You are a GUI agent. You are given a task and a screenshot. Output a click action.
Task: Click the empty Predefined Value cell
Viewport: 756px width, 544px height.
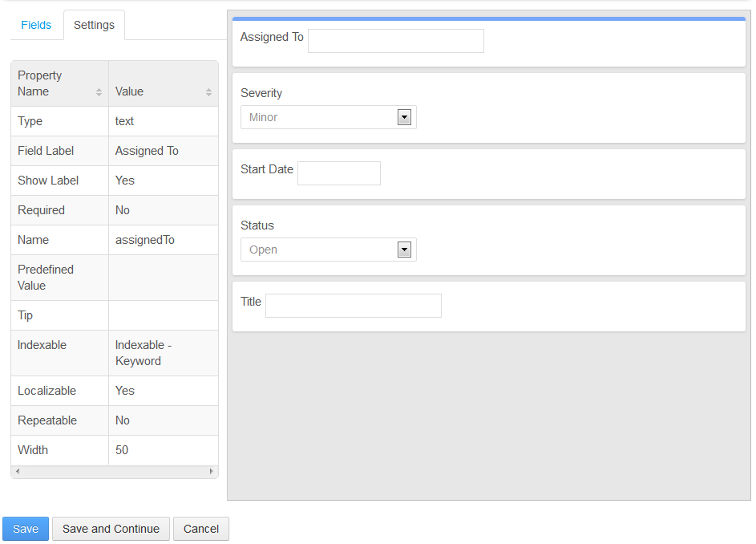[164, 278]
